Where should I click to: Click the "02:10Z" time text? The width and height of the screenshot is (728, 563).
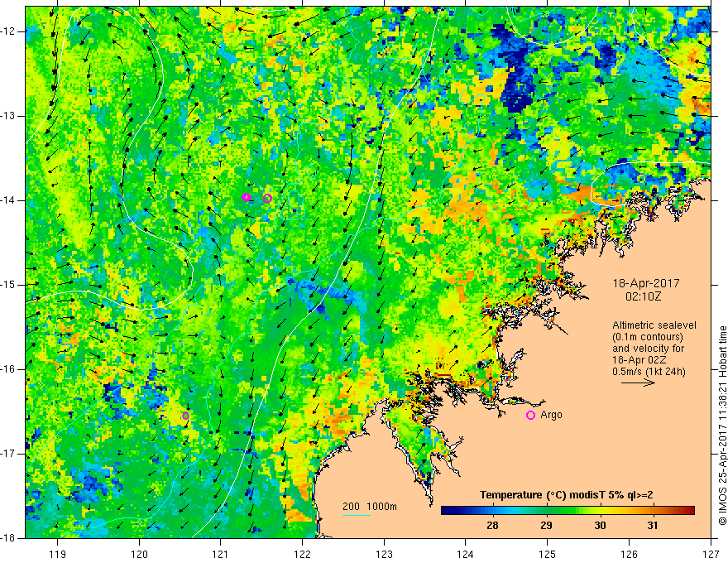coord(643,296)
